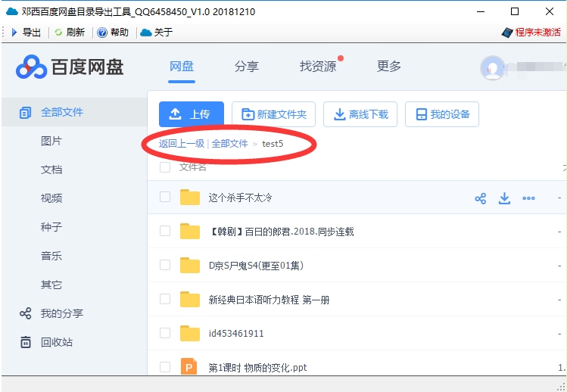The image size is (567, 392).
Task: Click the 导出 export toolbar button
Action: tap(26, 33)
